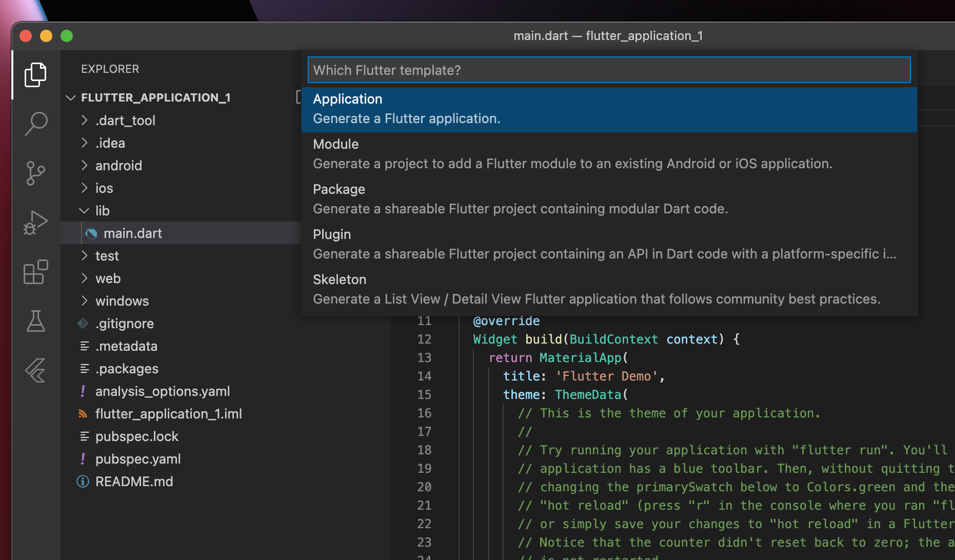The height and width of the screenshot is (560, 955).
Task: Click ThemeData on line 15
Action: [x=588, y=395]
